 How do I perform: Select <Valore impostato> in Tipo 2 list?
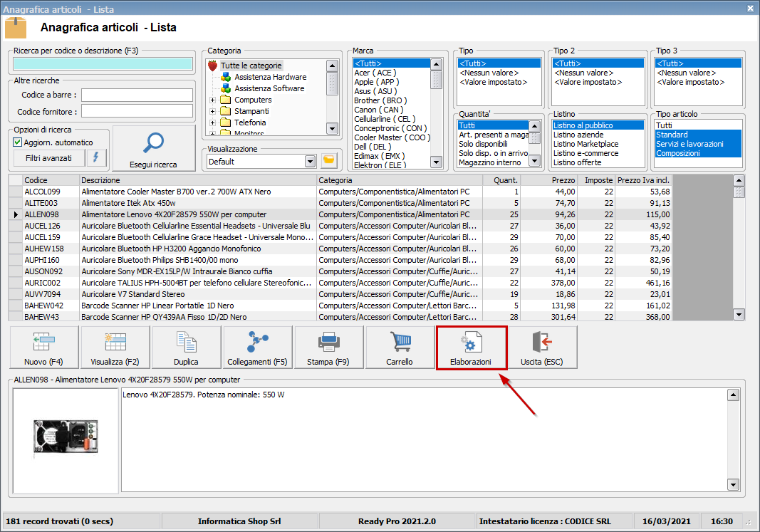click(x=588, y=82)
